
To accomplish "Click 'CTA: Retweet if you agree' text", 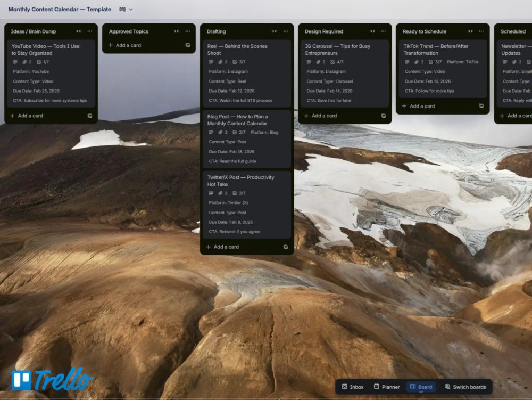I will coord(234,232).
